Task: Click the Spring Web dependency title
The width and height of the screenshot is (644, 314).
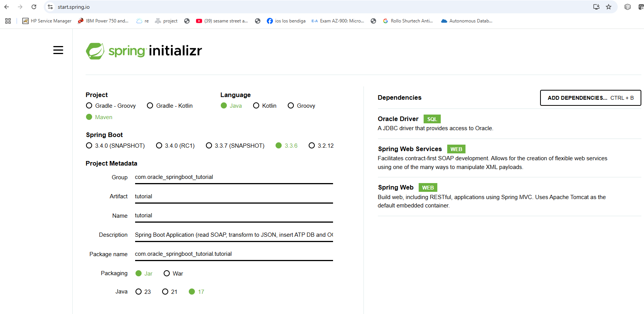Action: tap(395, 188)
